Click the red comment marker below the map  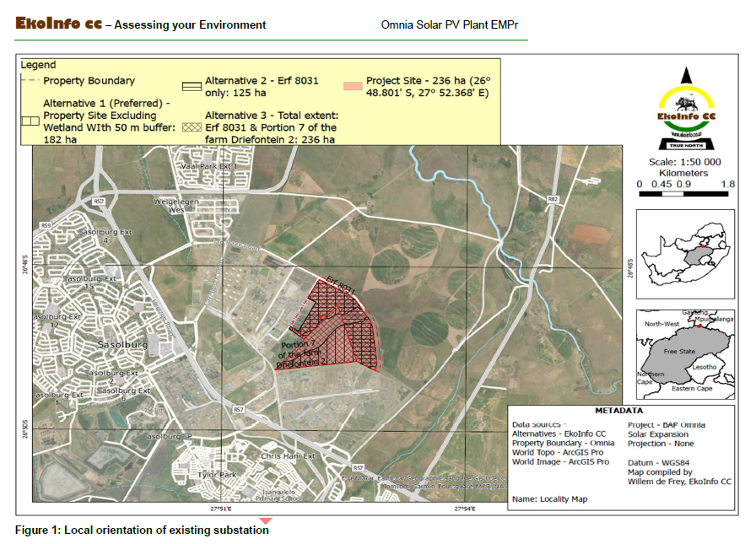(x=266, y=521)
